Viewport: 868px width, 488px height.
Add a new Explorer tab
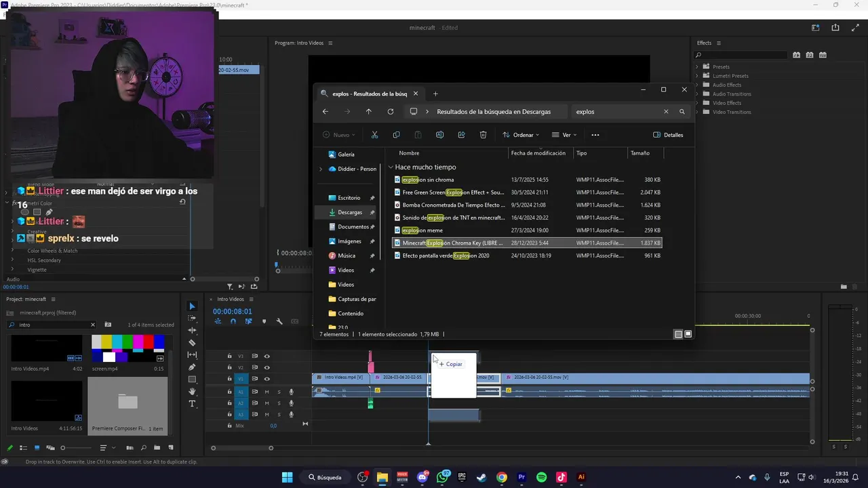coord(435,94)
